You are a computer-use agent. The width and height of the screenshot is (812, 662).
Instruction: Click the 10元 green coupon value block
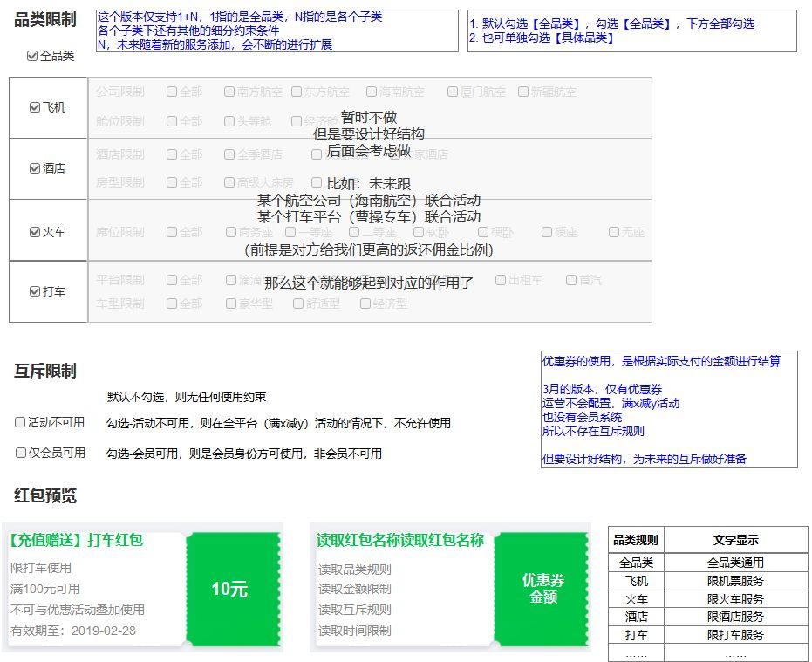click(229, 589)
